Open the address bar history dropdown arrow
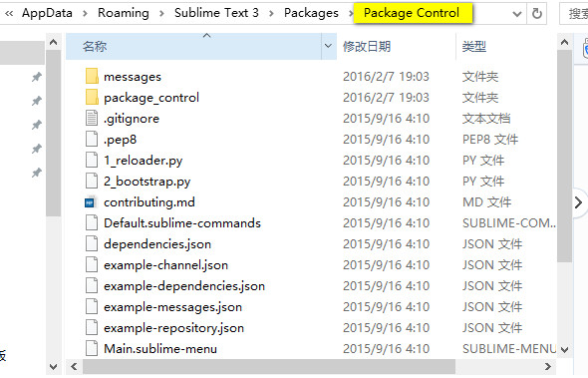The width and height of the screenshot is (588, 378). (x=517, y=14)
